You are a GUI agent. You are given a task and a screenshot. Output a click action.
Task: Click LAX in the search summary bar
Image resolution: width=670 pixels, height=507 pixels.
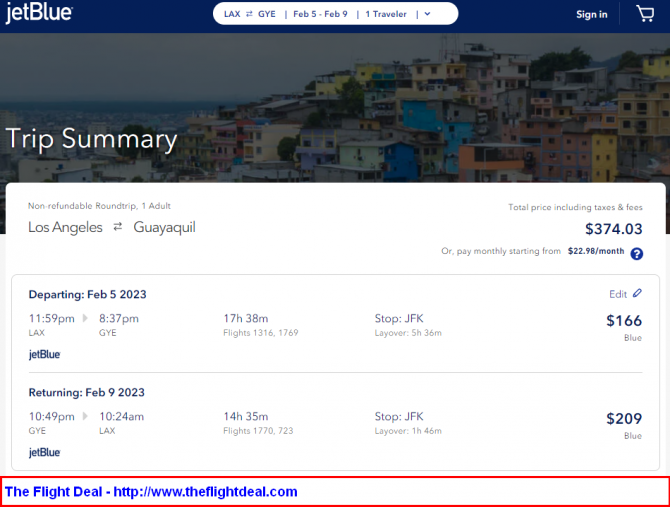(x=232, y=14)
